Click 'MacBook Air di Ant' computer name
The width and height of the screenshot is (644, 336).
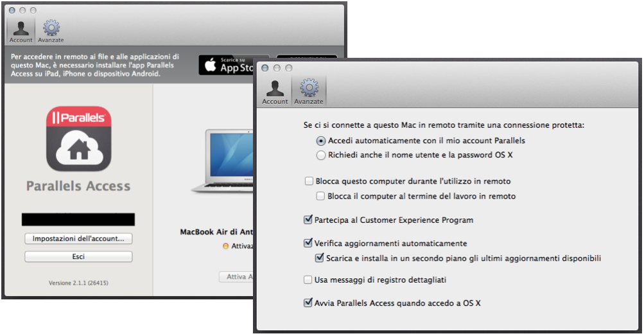(x=216, y=232)
